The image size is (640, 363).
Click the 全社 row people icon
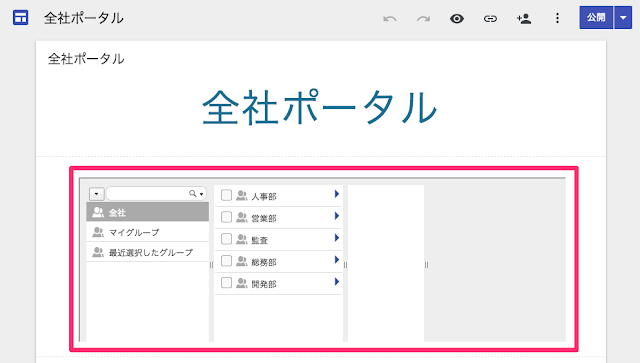point(98,212)
